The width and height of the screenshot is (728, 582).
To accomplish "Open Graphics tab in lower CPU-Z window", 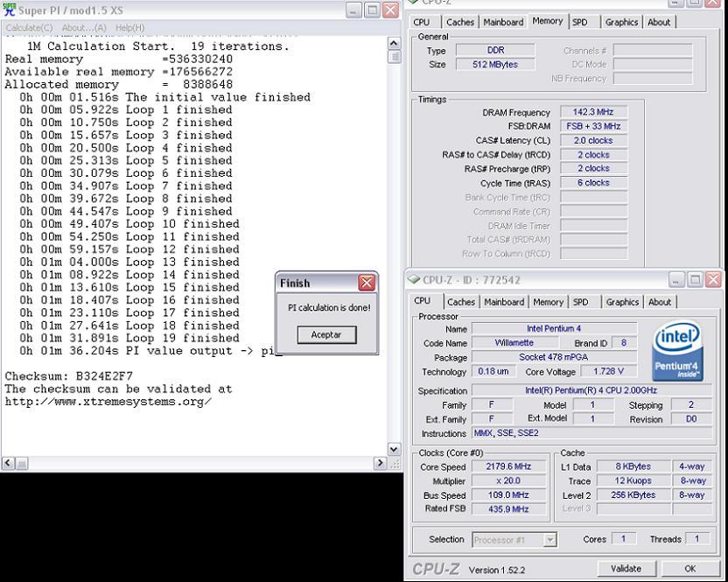I will [x=622, y=302].
